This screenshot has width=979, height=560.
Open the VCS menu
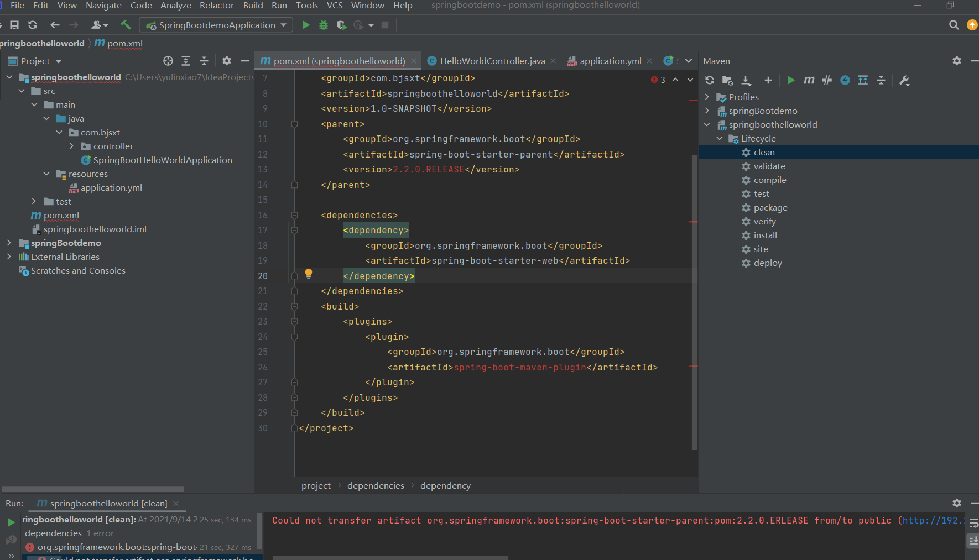click(x=335, y=6)
